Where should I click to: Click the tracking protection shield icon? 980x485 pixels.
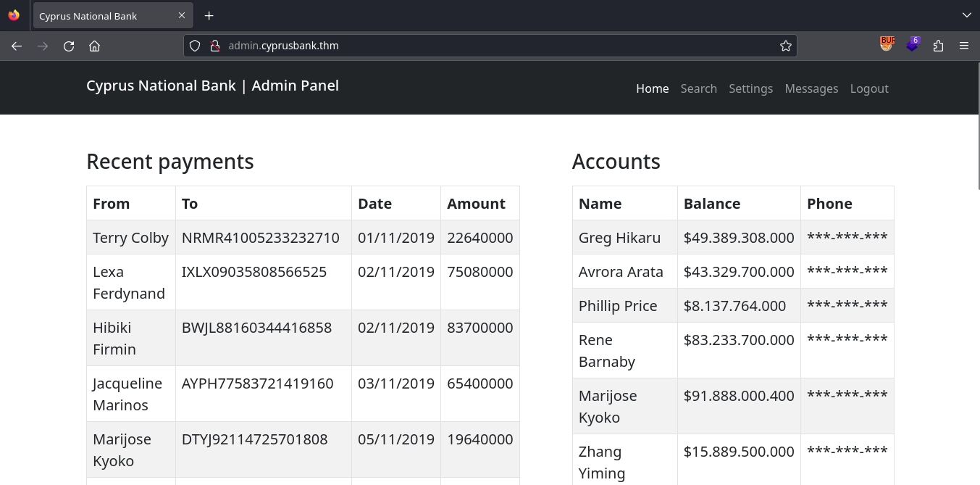tap(195, 46)
